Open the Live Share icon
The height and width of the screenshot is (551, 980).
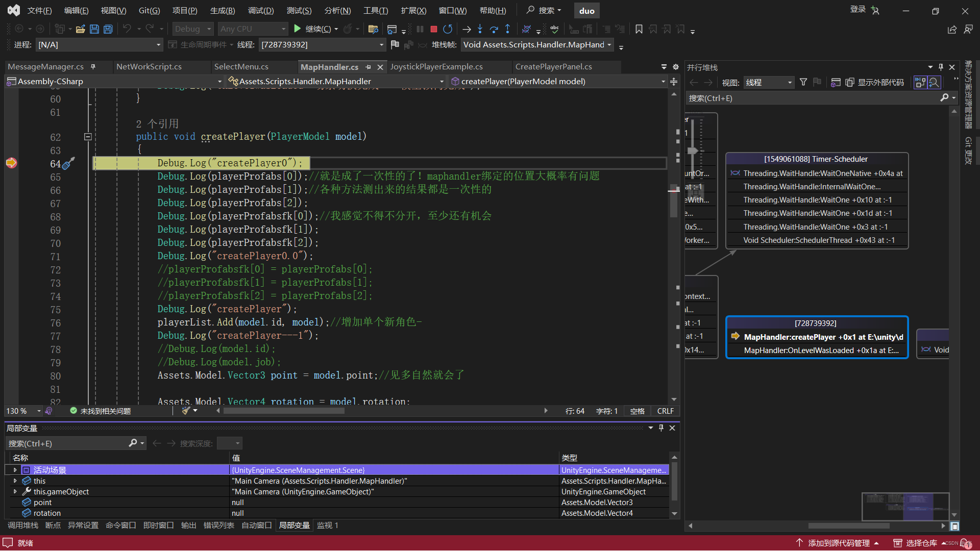click(x=952, y=30)
